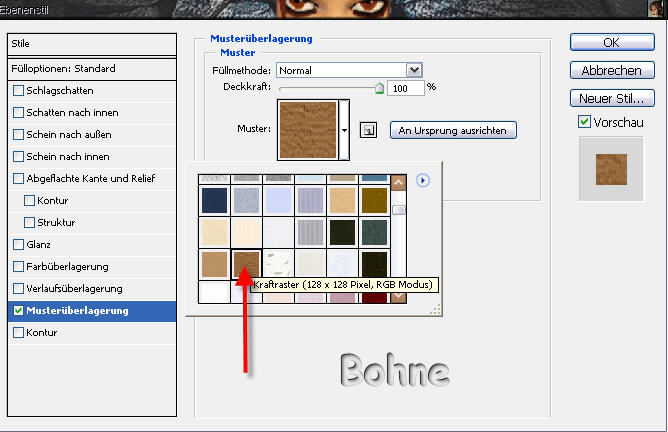Toggle the Vorschau preview checkbox
This screenshot has height=432, width=668.
point(585,122)
